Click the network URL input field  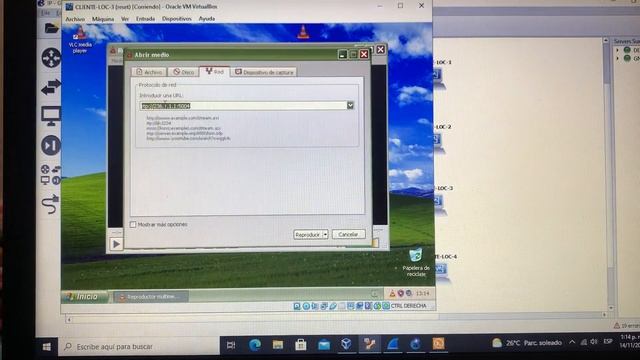[x=243, y=106]
